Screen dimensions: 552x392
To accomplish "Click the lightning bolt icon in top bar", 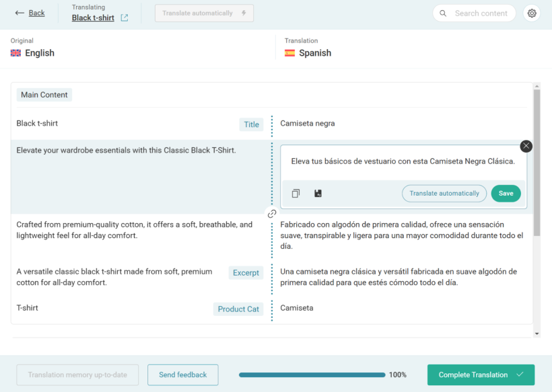I will pos(244,13).
